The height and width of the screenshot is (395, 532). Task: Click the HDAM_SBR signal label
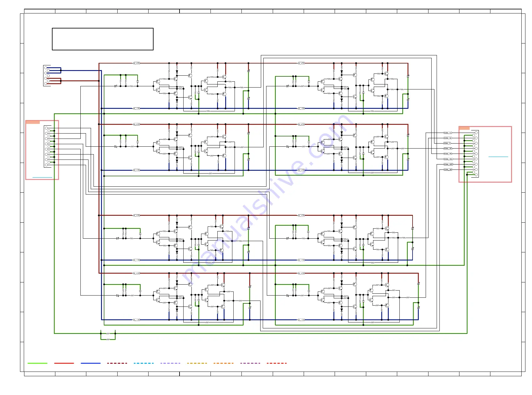click(448, 164)
